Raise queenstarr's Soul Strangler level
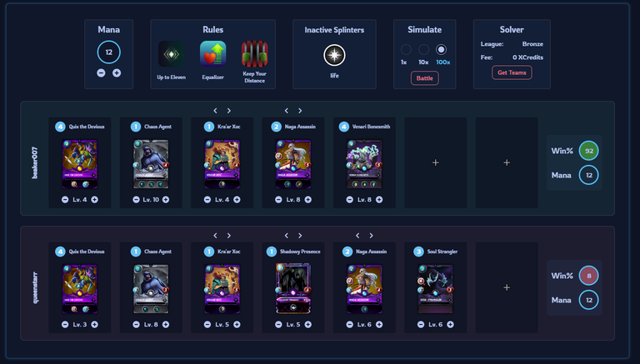 (450, 324)
